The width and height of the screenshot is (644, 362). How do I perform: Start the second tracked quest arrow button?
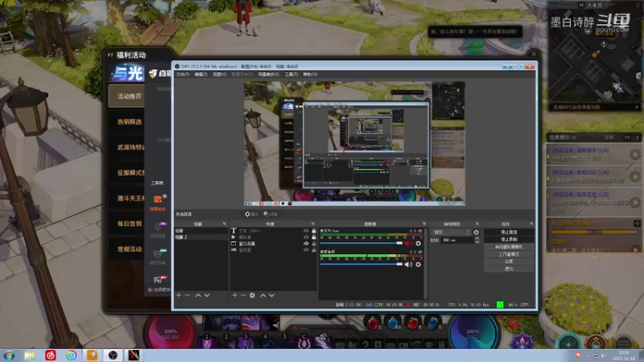point(635,176)
